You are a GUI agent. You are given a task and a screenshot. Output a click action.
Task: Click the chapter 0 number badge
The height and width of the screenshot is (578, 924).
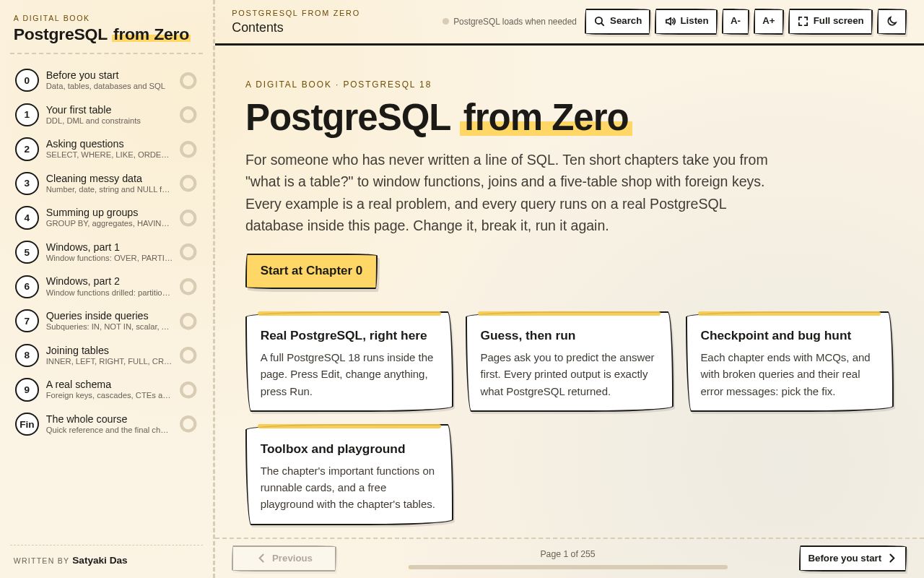pyautogui.click(x=27, y=80)
